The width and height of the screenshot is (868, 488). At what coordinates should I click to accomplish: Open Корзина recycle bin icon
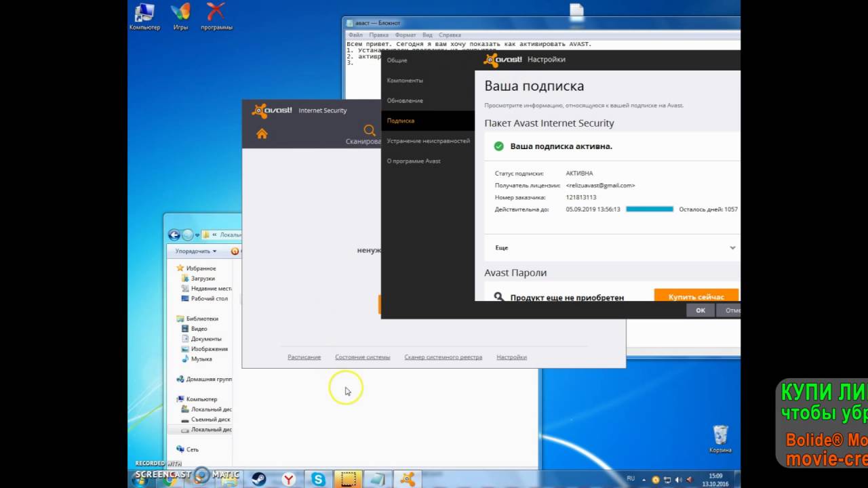pos(721,439)
